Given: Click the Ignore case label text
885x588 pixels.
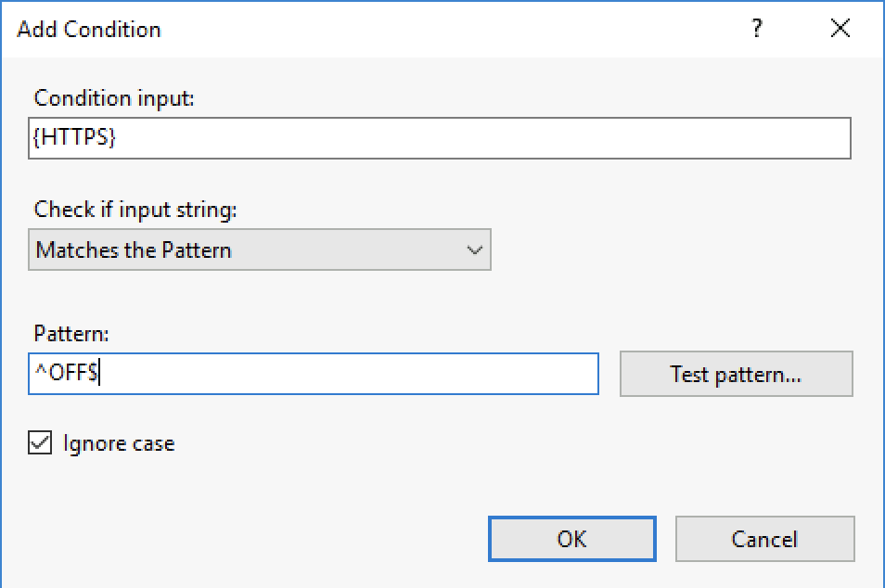Looking at the screenshot, I should [119, 443].
